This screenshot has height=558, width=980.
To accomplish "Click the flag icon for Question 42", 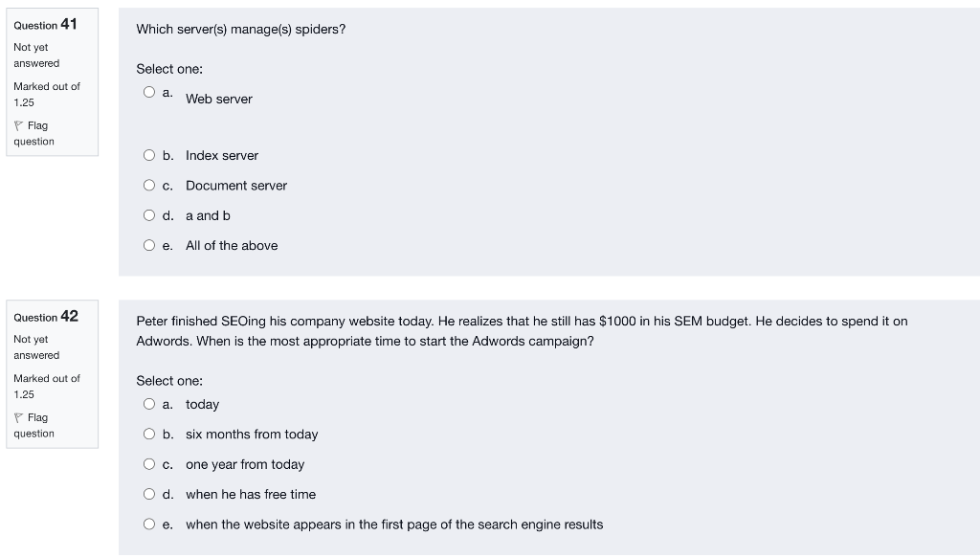I will [x=19, y=416].
